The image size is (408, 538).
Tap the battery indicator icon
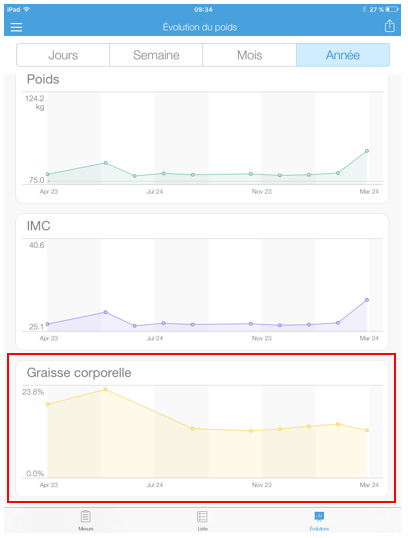point(392,9)
